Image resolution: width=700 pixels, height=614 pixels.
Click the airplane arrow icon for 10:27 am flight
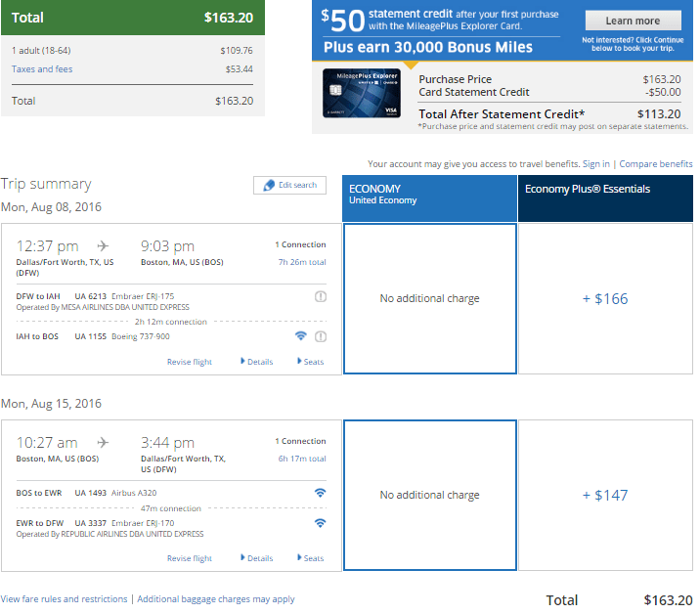(x=103, y=442)
